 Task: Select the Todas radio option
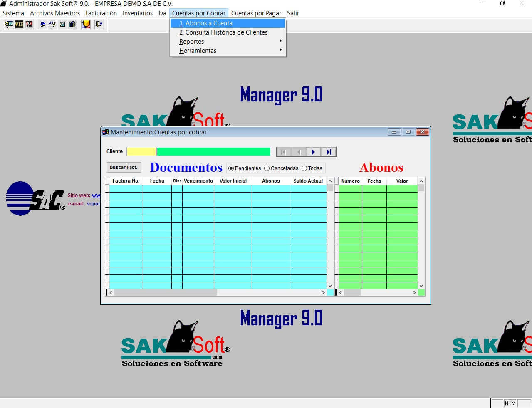[312, 168]
